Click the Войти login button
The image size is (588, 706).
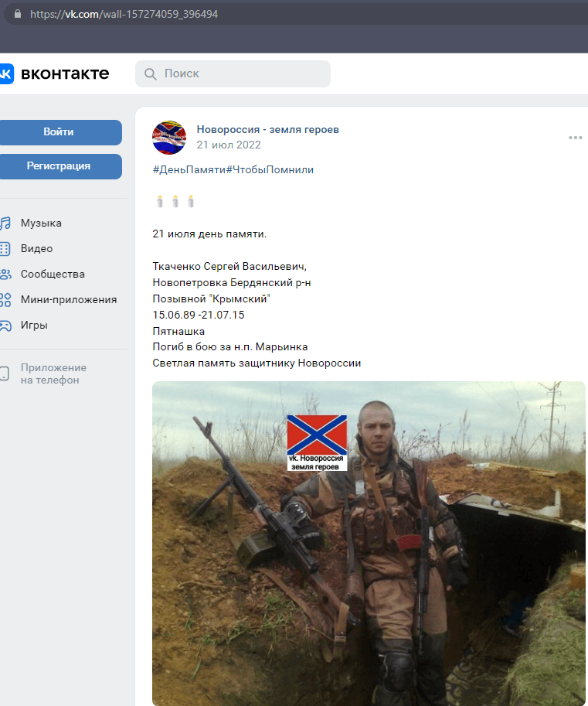coord(59,132)
